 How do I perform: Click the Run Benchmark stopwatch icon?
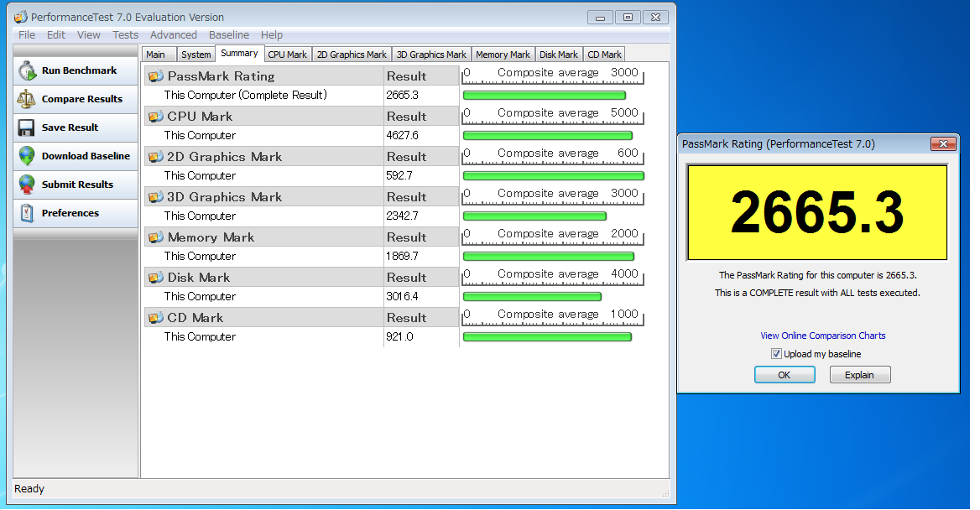pyautogui.click(x=27, y=70)
